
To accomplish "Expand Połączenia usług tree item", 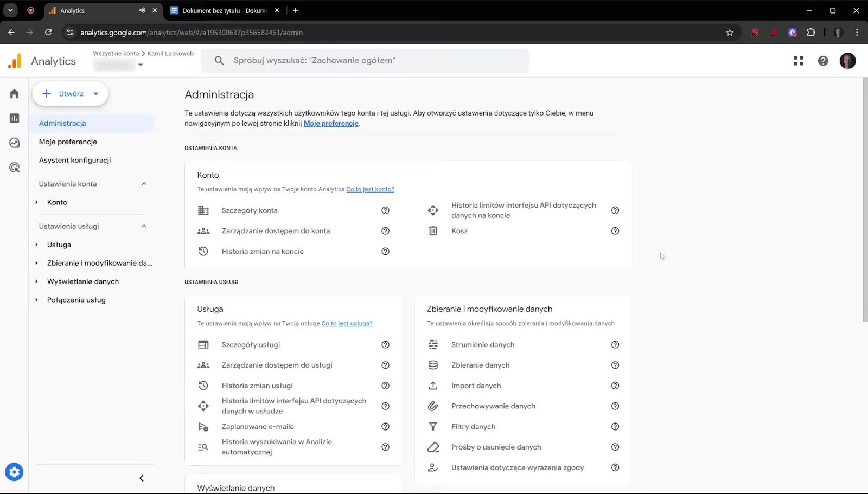I will coord(36,300).
